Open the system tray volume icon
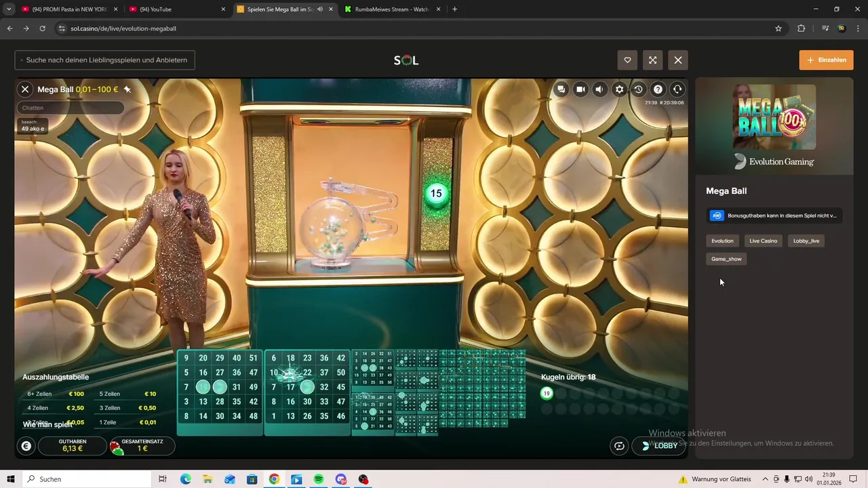Viewport: 868px width, 488px height. [808, 479]
